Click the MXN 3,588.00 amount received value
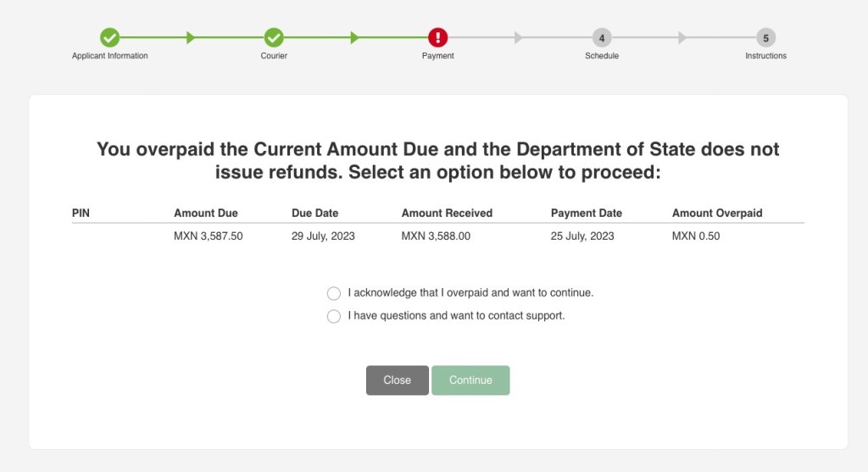868x472 pixels. click(x=435, y=236)
